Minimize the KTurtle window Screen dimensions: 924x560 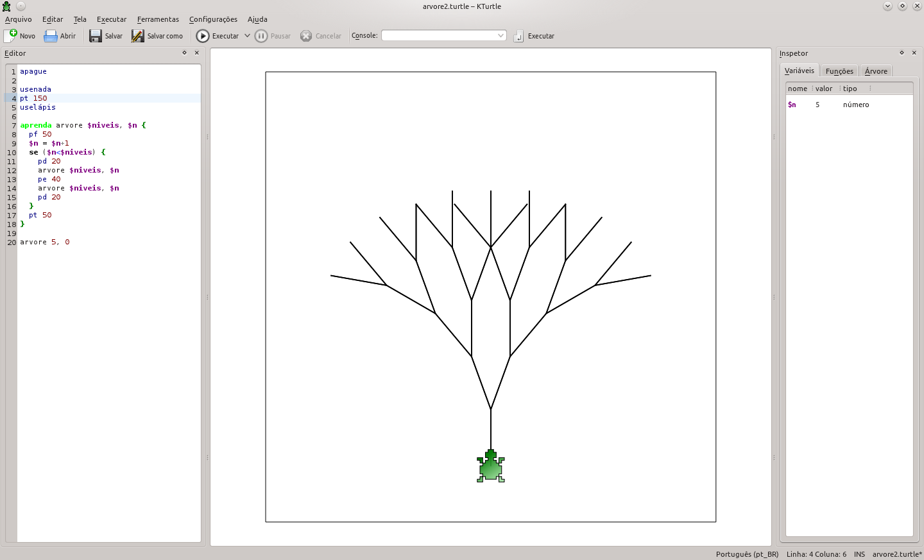click(887, 6)
